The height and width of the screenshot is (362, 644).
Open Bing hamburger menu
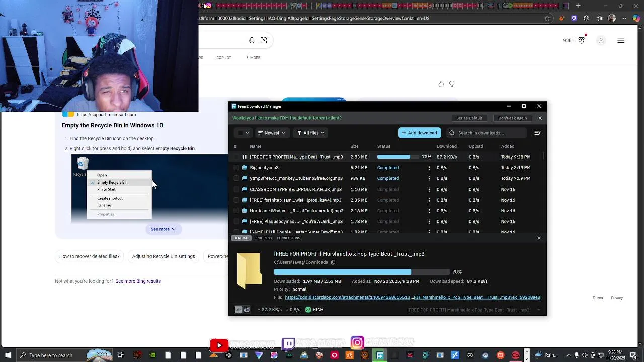[621, 40]
